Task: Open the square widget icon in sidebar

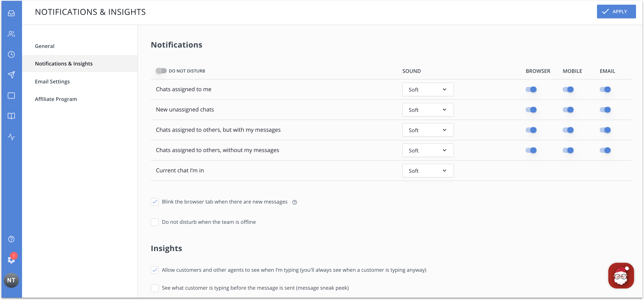Action: click(11, 95)
